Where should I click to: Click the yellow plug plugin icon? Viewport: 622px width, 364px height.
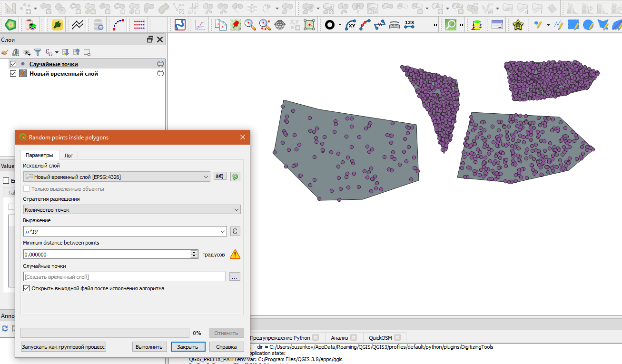click(57, 25)
